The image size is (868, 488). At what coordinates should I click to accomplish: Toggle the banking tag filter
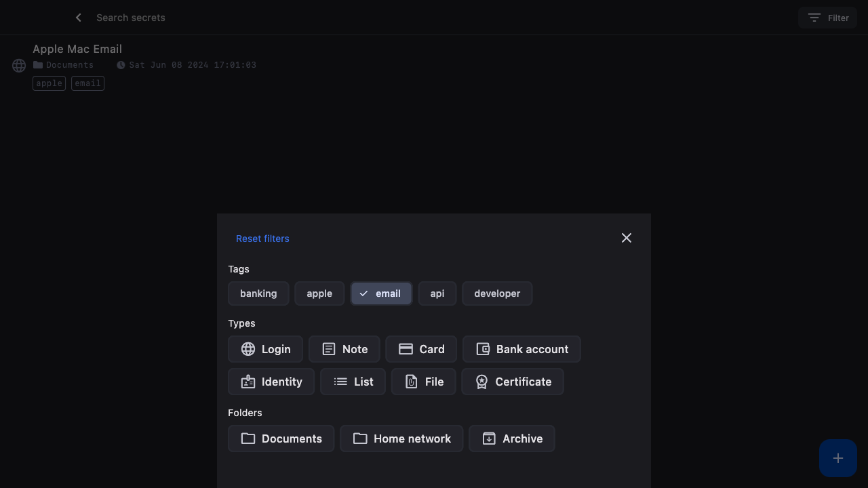(258, 293)
